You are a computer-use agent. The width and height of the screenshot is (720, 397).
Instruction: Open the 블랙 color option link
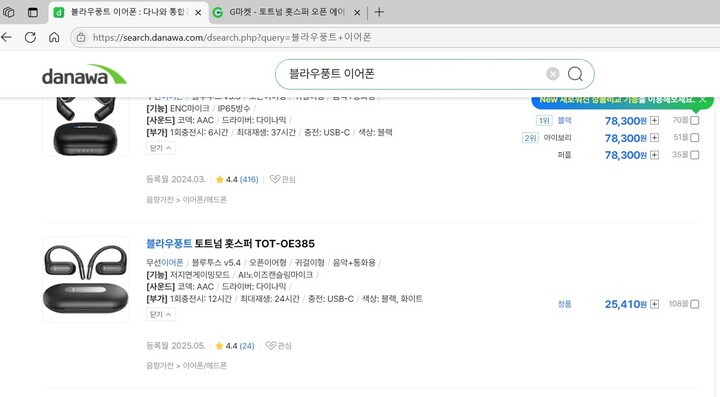tap(564, 120)
